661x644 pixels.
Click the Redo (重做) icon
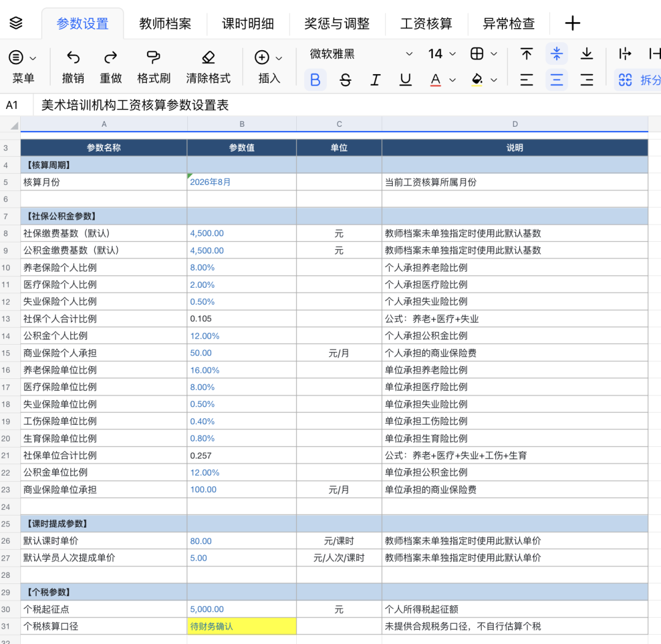tap(110, 57)
